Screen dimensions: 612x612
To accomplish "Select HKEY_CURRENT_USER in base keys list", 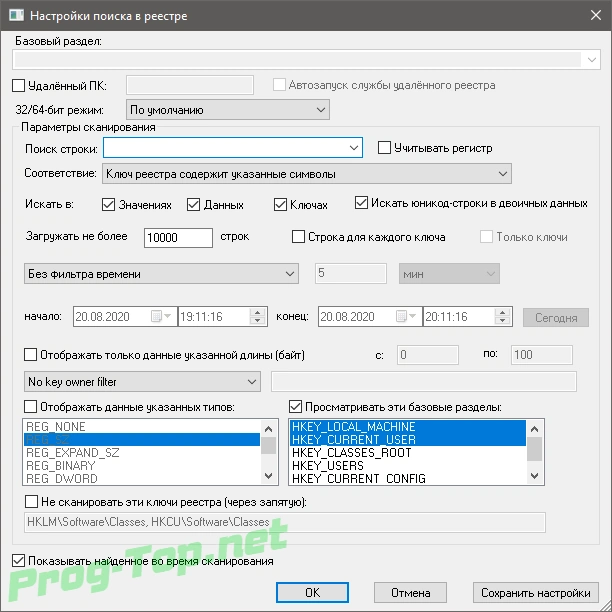I will click(x=408, y=439).
